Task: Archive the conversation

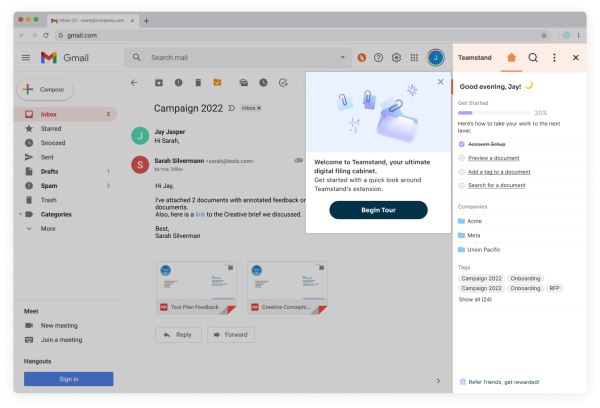Action: pos(159,82)
